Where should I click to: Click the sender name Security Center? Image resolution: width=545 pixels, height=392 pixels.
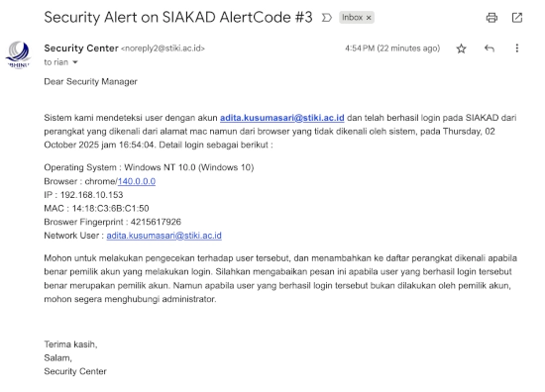(81, 49)
